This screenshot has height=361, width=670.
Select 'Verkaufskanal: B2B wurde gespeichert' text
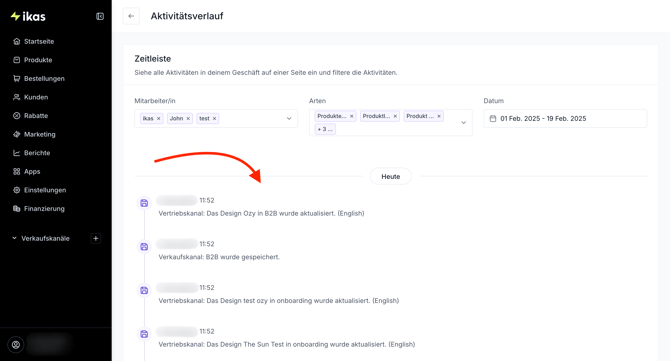click(x=219, y=257)
